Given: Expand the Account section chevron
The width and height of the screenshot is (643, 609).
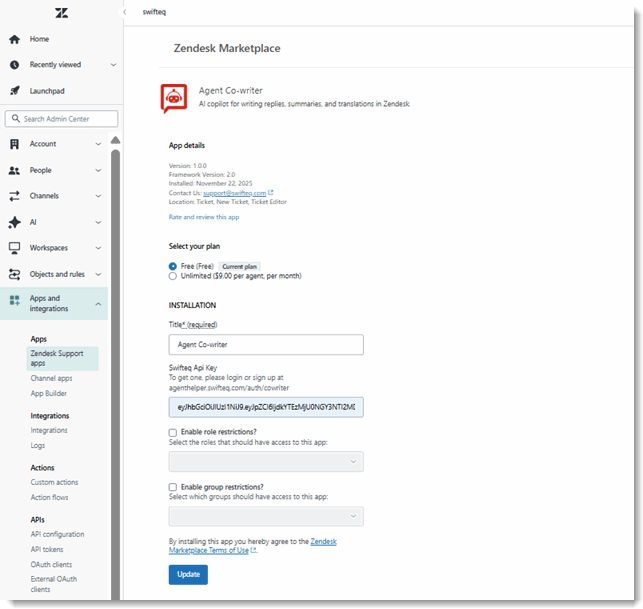Looking at the screenshot, I should click(98, 144).
